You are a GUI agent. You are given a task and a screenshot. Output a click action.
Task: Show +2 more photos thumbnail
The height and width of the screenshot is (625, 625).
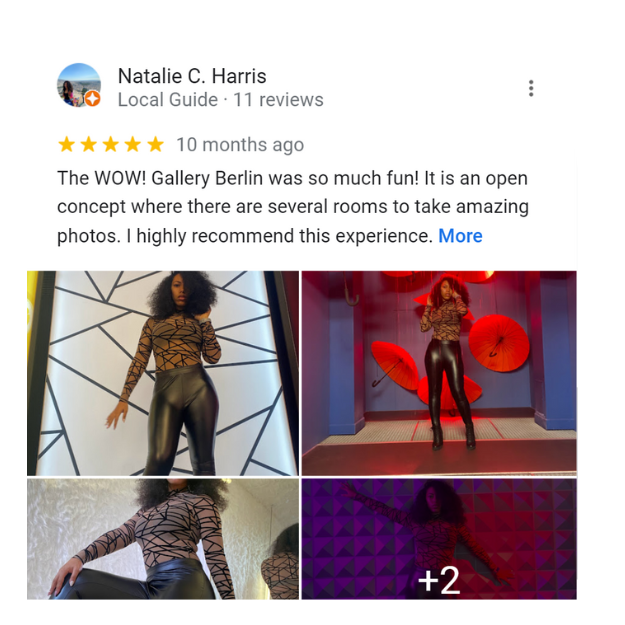439,539
